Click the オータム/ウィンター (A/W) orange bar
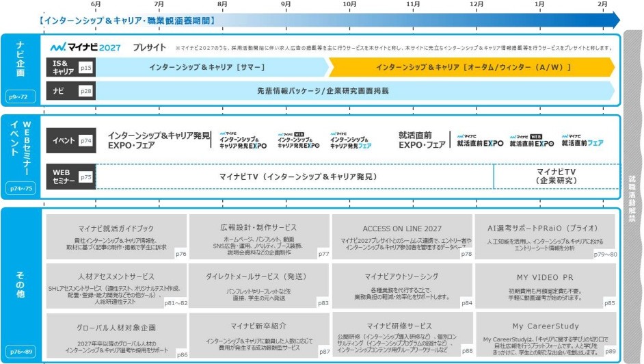Image resolution: width=644 pixels, height=364 pixels. pos(472,67)
